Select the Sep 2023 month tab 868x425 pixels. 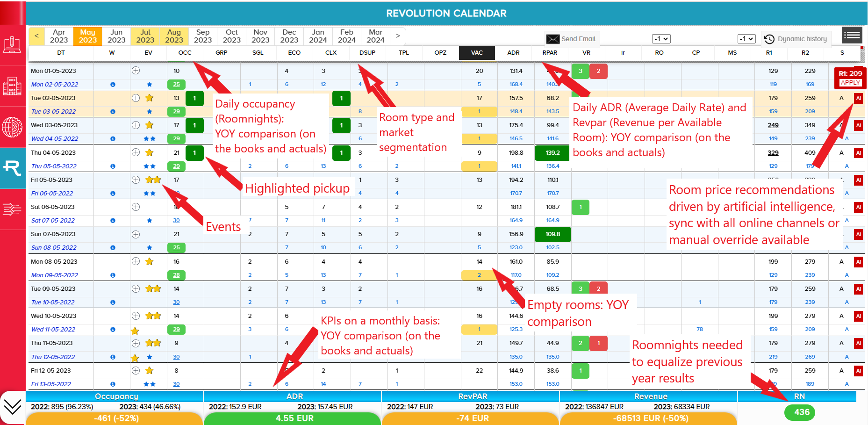coord(203,36)
